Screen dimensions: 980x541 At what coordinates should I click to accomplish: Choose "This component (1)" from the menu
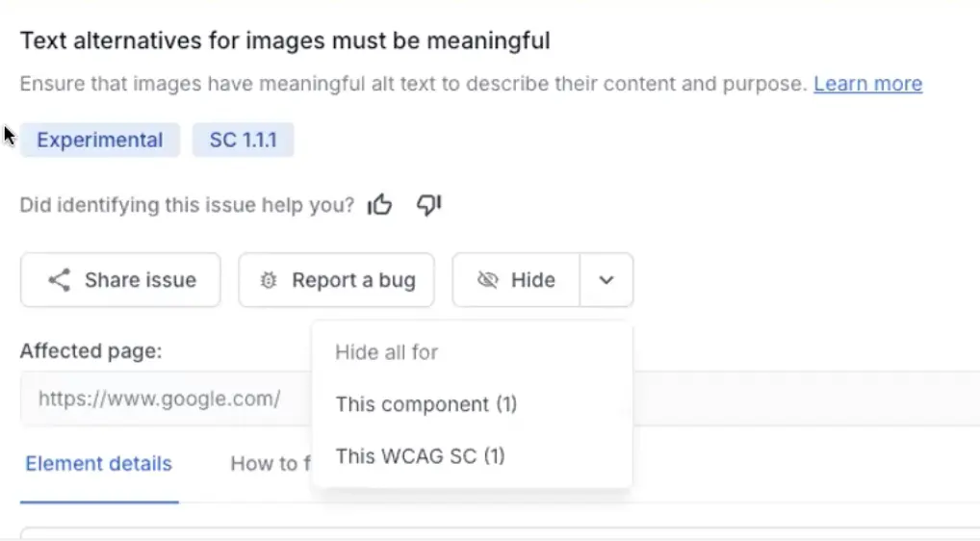click(426, 404)
